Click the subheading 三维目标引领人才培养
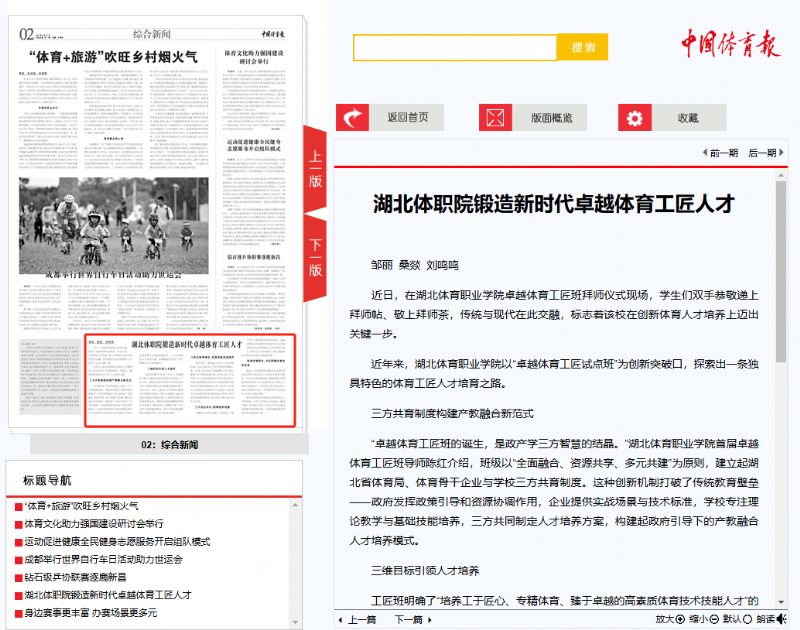 tap(425, 571)
